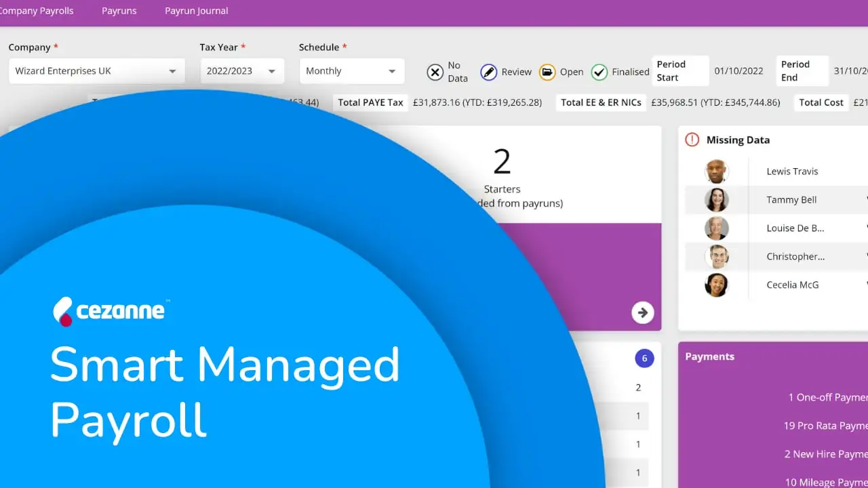
Task: Select Lewis Travis in Missing Data list
Action: (x=792, y=171)
